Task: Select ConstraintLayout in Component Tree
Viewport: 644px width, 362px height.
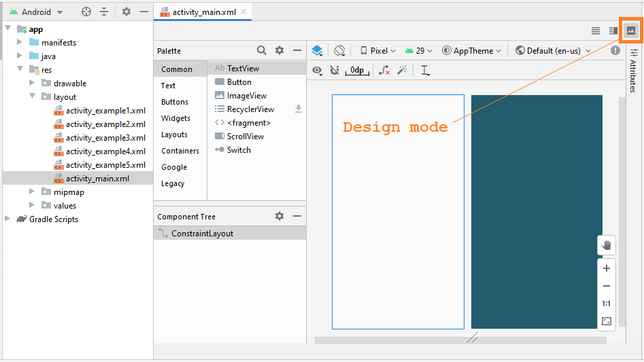Action: [230, 233]
